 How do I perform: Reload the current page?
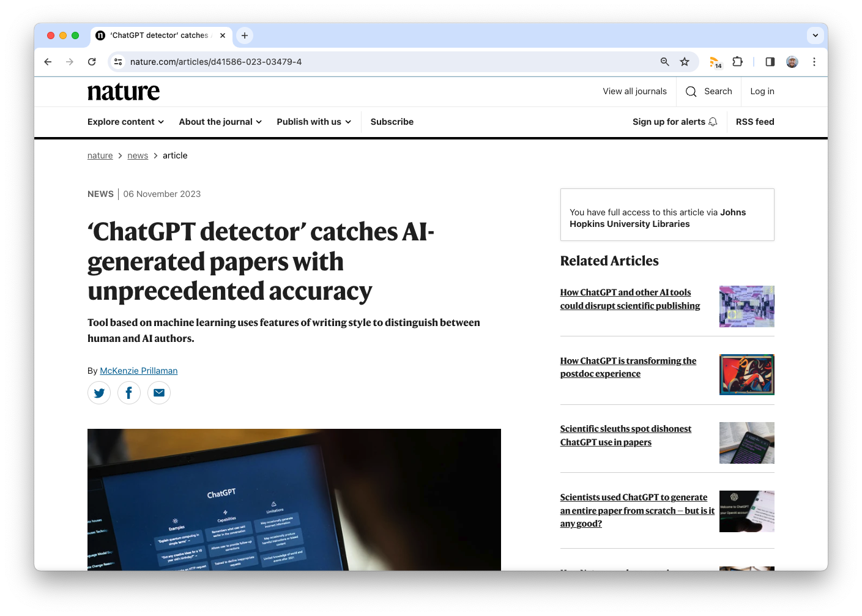click(x=92, y=62)
